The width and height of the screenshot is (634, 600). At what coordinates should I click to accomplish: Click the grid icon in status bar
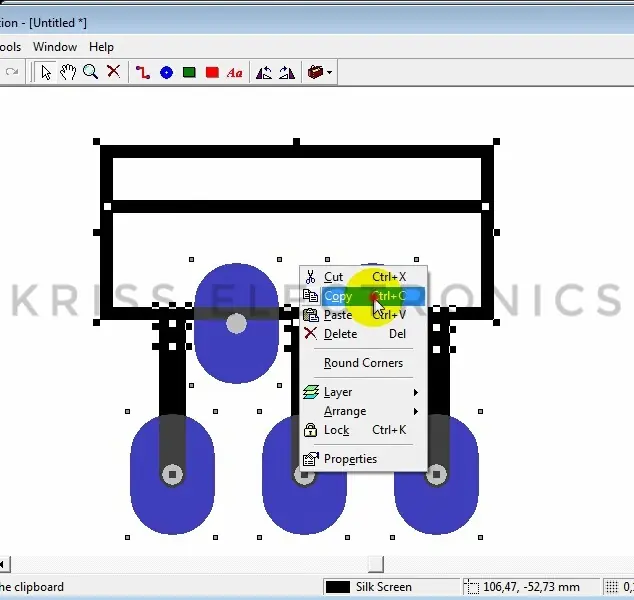[612, 587]
